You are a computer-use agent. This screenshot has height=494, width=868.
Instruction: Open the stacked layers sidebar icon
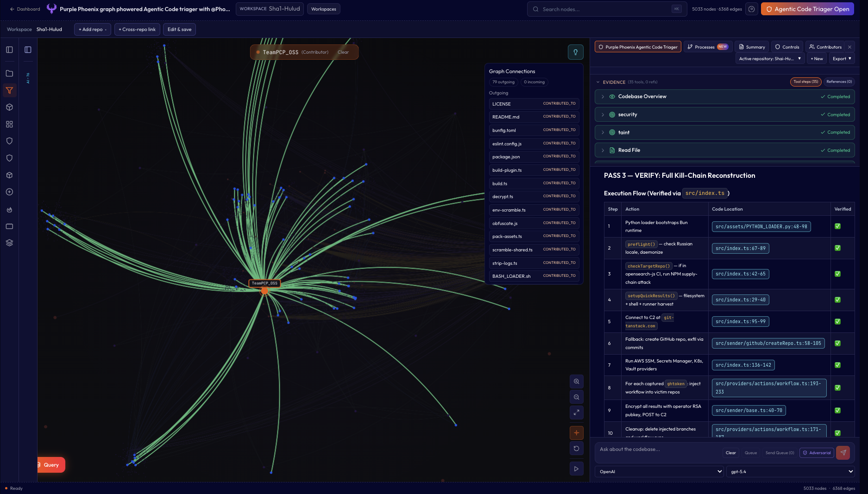[9, 243]
